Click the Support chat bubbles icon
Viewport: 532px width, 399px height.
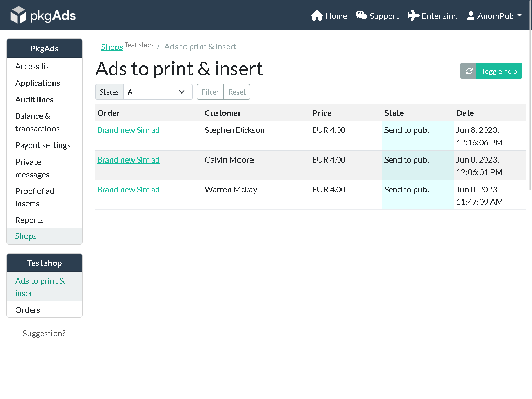pos(362,16)
